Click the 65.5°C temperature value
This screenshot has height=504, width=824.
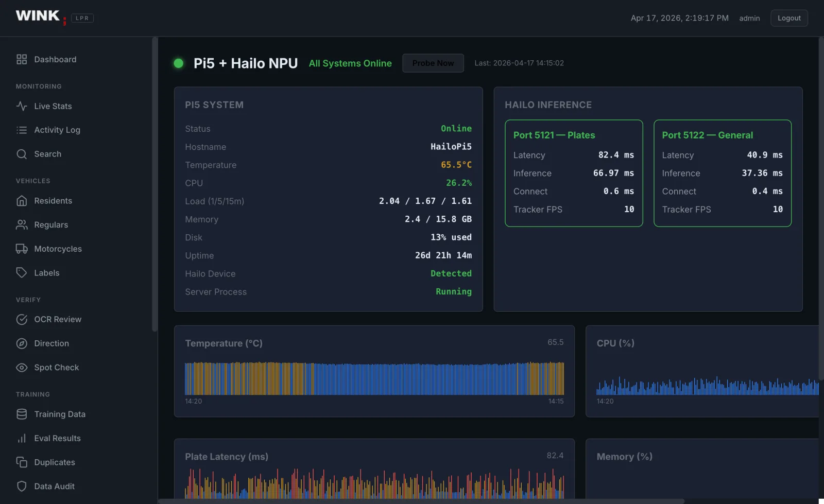click(456, 165)
